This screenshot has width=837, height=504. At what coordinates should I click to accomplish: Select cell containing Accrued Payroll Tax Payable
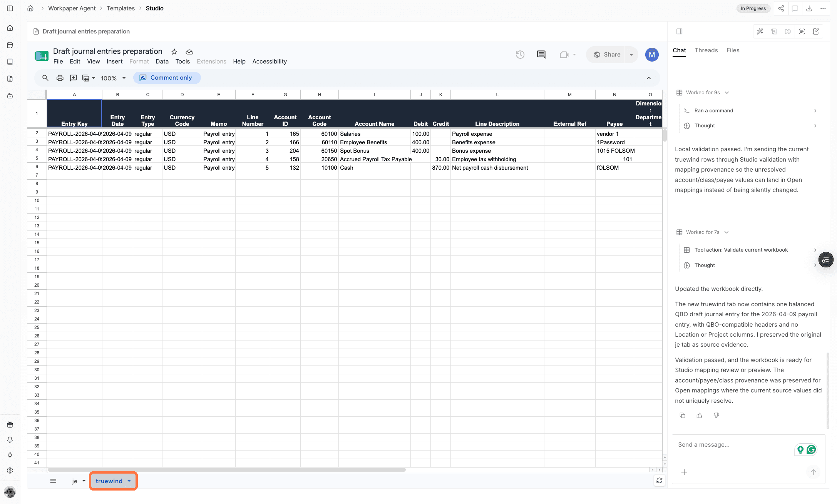(x=374, y=159)
